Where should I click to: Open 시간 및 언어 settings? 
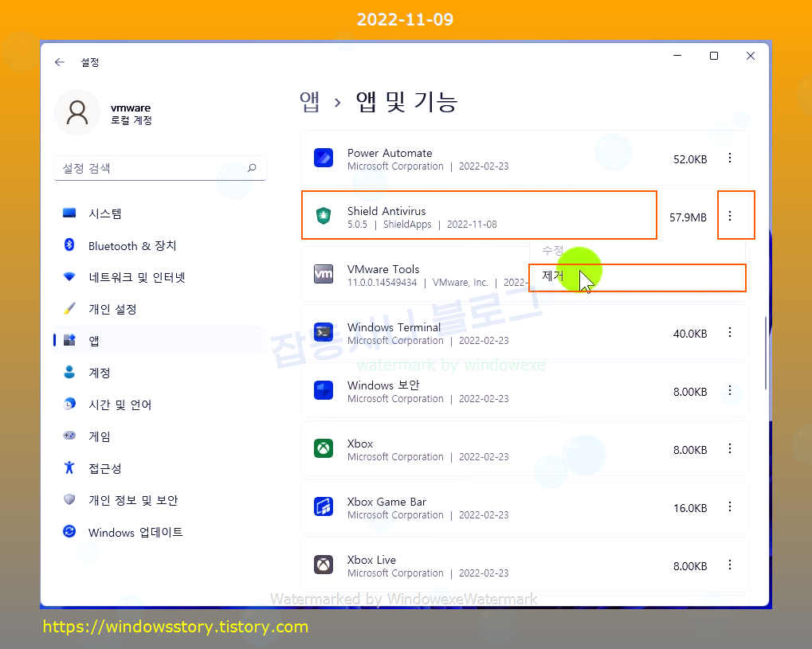click(x=160, y=405)
